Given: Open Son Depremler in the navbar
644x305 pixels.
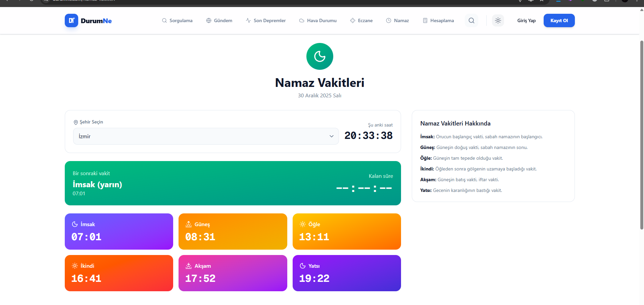Looking at the screenshot, I should [x=266, y=20].
